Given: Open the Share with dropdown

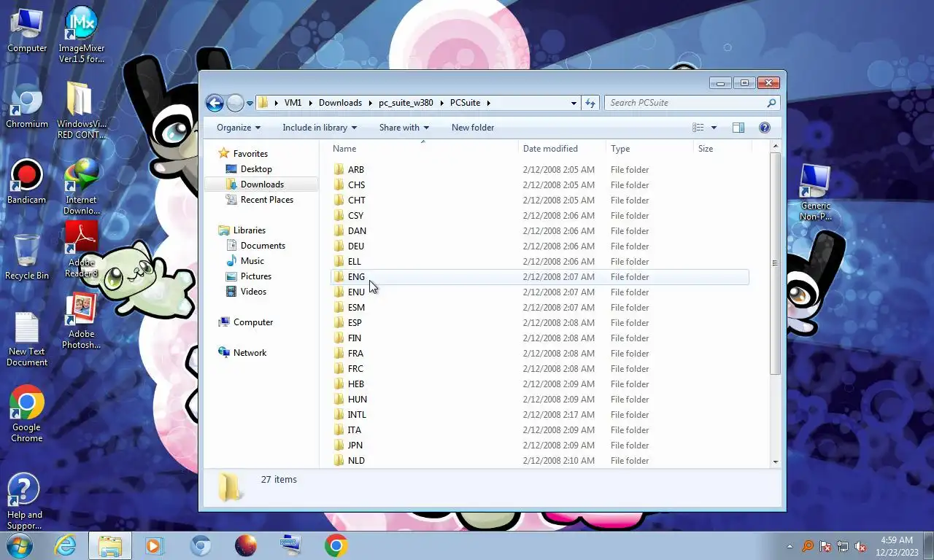Looking at the screenshot, I should pos(404,128).
